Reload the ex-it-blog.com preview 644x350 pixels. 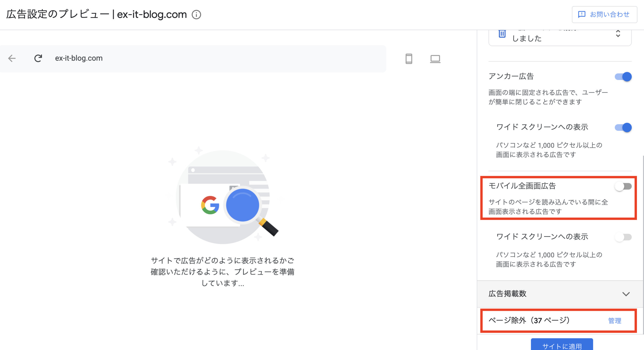pos(38,58)
